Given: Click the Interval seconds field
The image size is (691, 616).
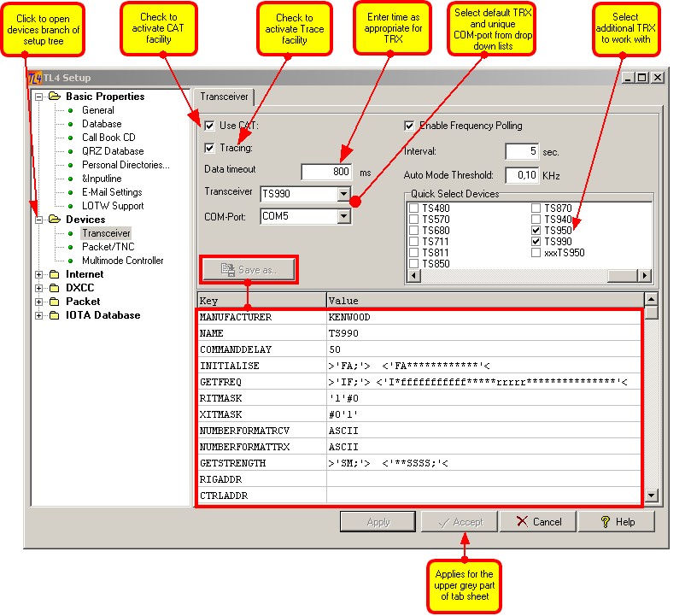Looking at the screenshot, I should (522, 151).
